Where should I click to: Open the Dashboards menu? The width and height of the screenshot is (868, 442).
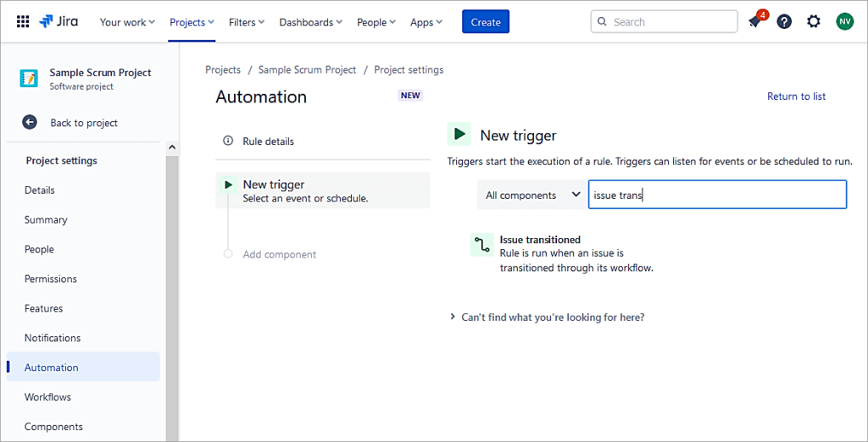click(x=310, y=22)
